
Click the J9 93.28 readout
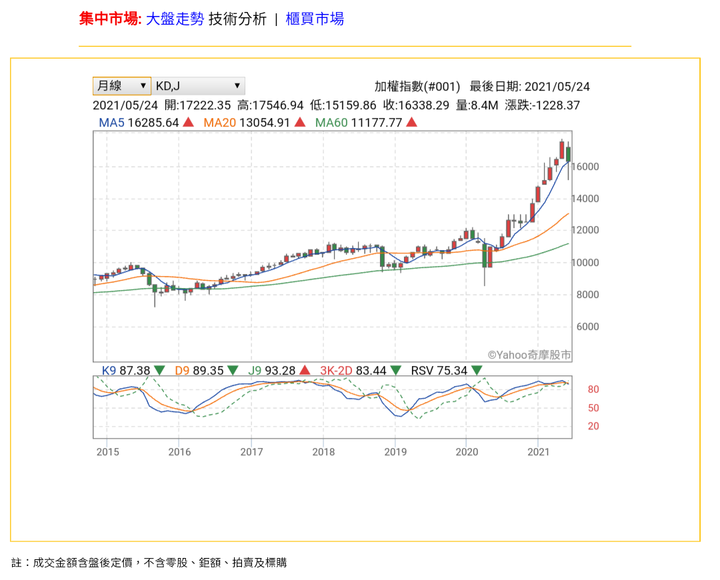(x=271, y=370)
